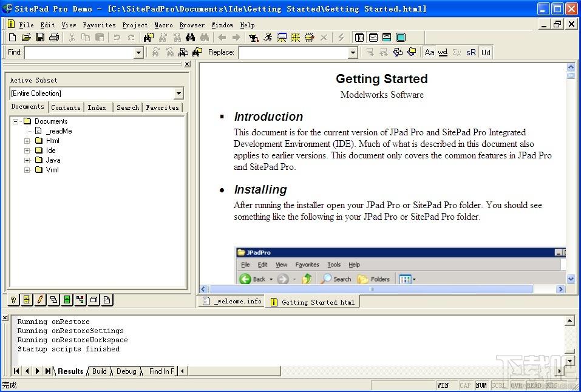Click the stacked boxes panel icon

(x=93, y=300)
